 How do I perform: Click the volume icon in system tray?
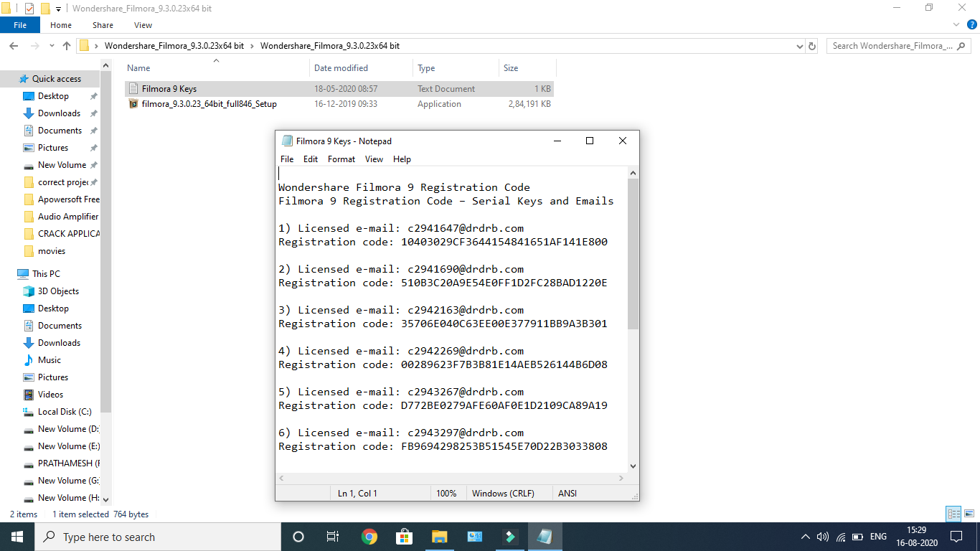(x=822, y=536)
